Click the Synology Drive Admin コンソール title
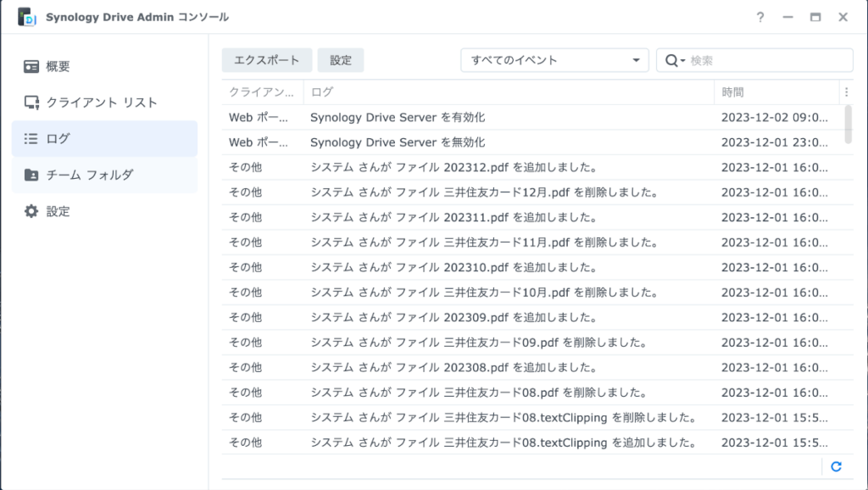The height and width of the screenshot is (490, 868). click(137, 17)
